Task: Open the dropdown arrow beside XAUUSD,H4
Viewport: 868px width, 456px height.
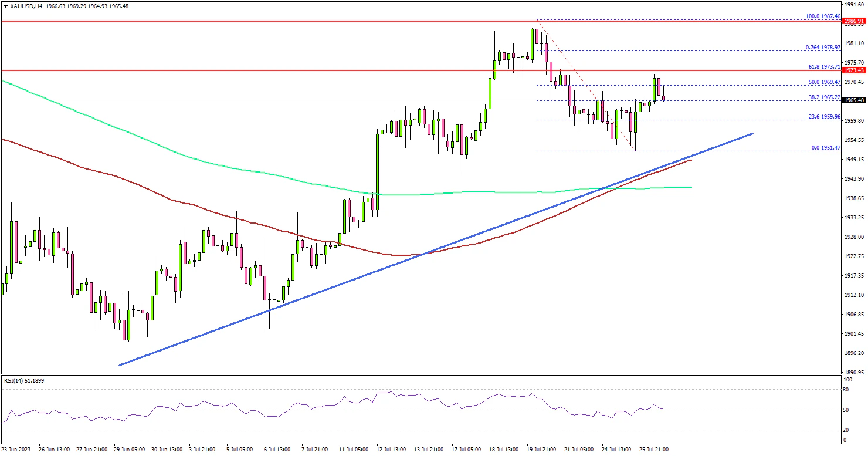Action: click(x=5, y=6)
